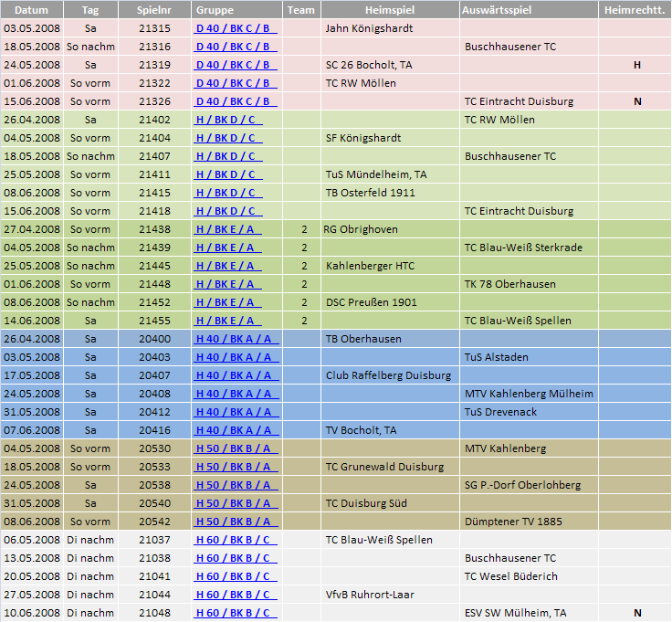Open group link for game 21041

[236, 576]
